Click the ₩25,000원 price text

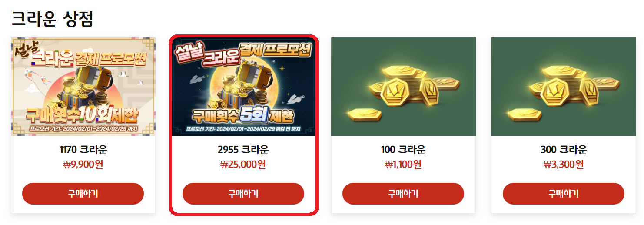click(x=243, y=165)
